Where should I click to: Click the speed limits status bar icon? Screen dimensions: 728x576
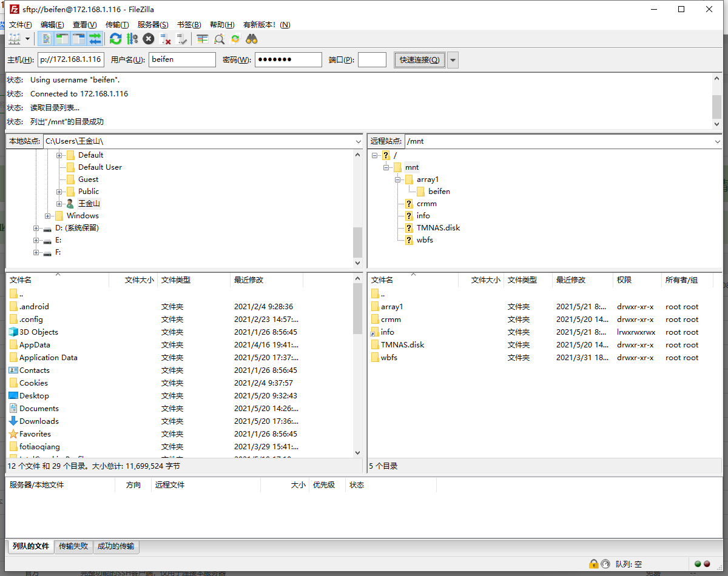(605, 564)
